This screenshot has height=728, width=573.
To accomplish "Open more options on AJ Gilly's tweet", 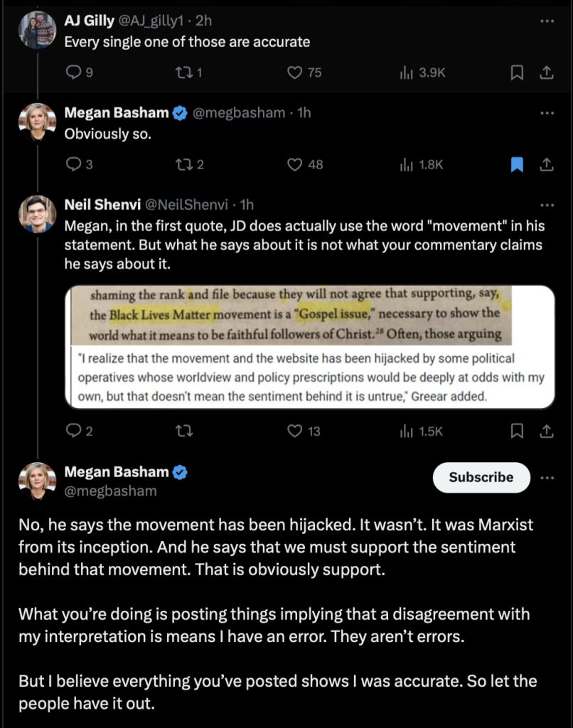I will click(x=547, y=21).
